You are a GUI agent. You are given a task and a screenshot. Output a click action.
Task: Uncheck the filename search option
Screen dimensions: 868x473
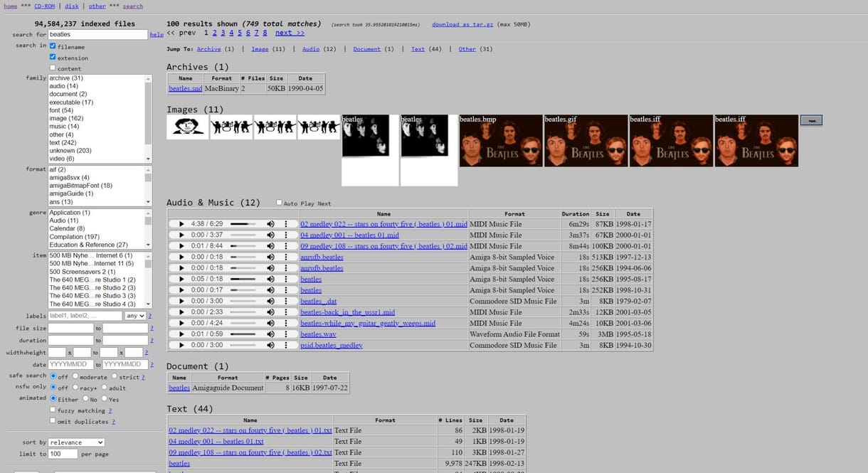pos(53,46)
